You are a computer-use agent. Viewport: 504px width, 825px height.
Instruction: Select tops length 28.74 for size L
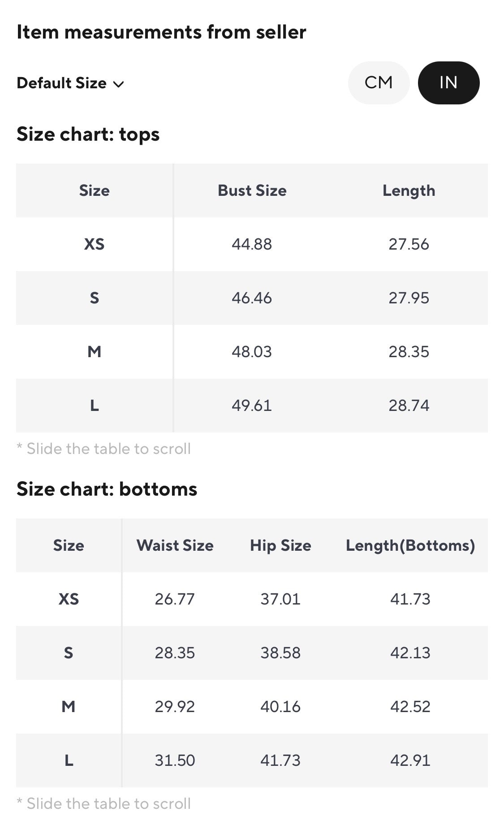(409, 406)
